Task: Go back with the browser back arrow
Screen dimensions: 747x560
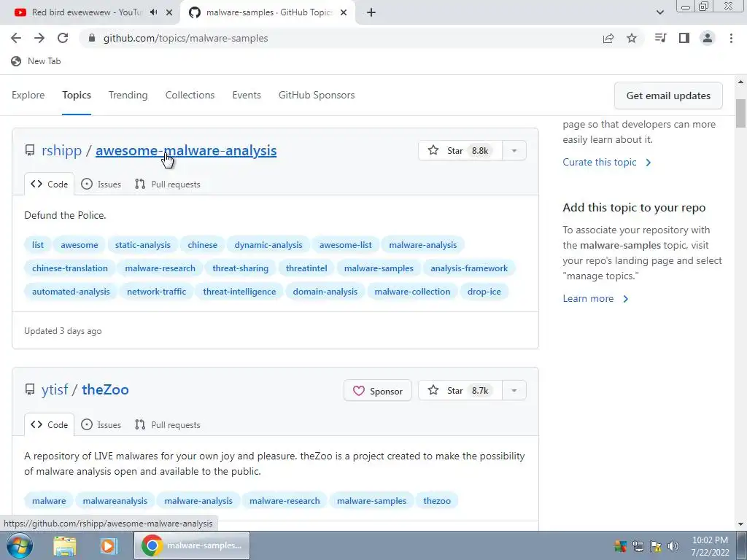Action: coord(16,38)
